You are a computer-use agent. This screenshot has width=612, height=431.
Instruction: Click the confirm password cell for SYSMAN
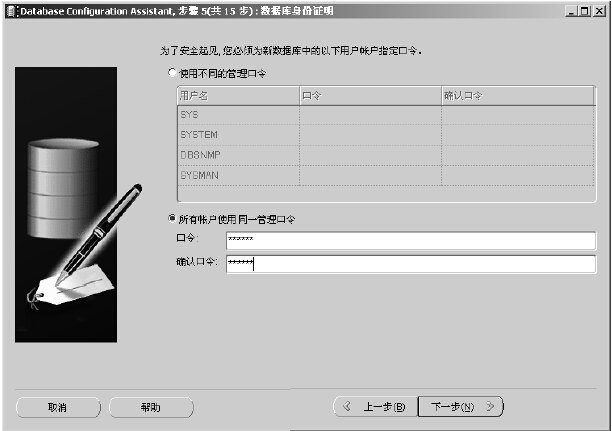(x=518, y=175)
